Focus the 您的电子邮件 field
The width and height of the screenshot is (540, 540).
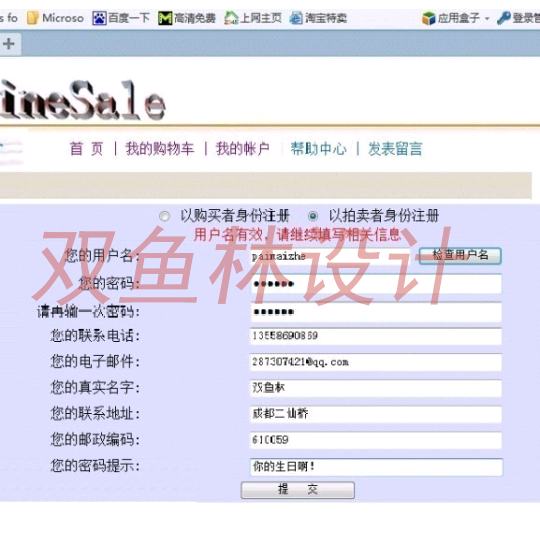pyautogui.click(x=376, y=362)
